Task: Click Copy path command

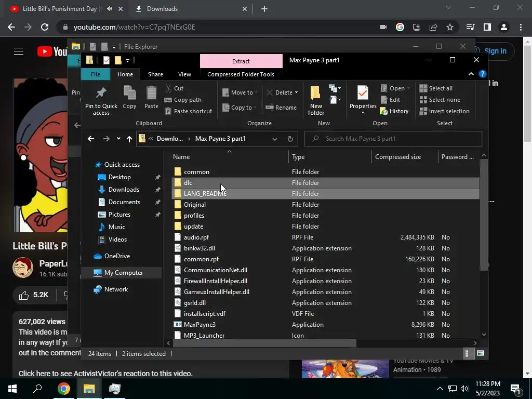Action: tap(183, 100)
